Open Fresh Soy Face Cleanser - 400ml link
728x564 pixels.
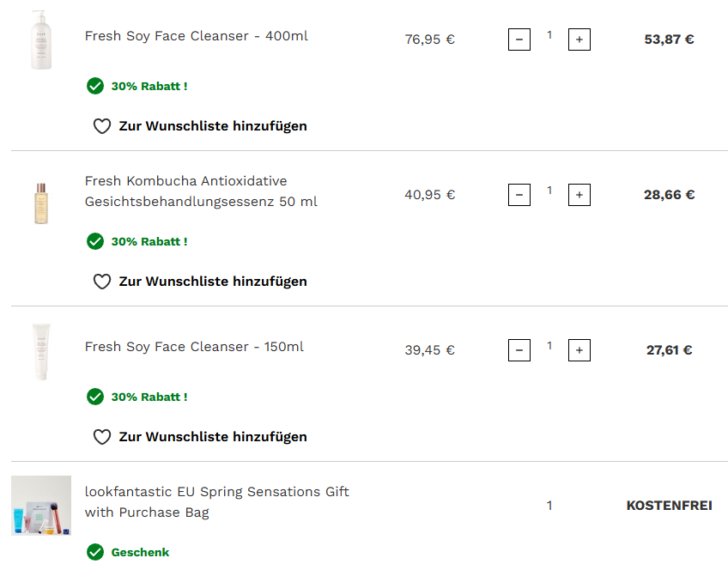(196, 36)
